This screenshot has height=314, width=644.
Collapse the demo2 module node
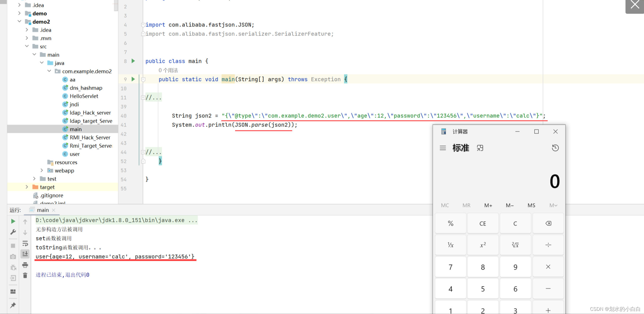click(x=19, y=21)
